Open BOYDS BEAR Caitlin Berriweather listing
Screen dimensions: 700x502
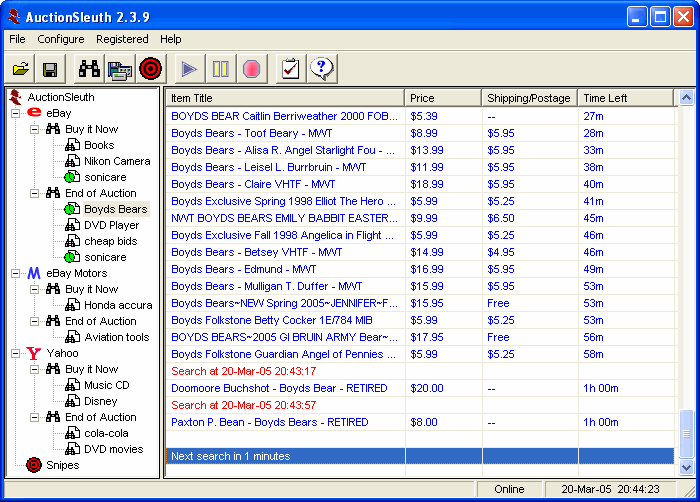(284, 117)
